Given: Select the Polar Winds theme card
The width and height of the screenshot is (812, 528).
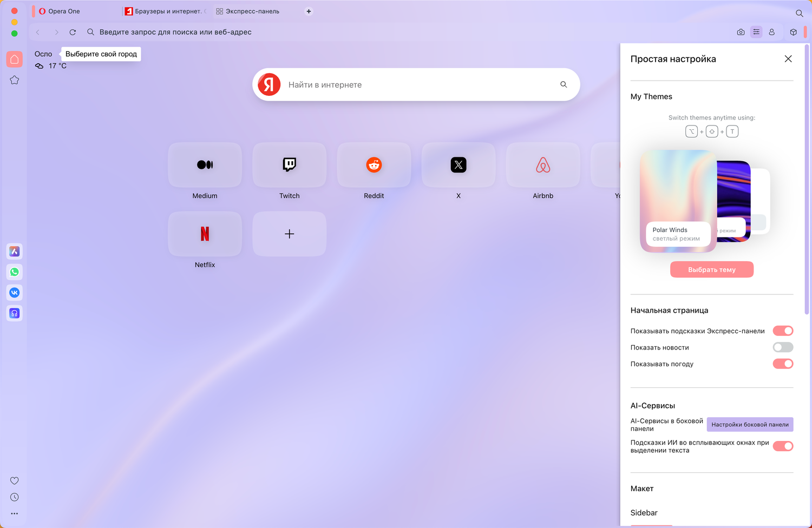Looking at the screenshot, I should (x=678, y=201).
